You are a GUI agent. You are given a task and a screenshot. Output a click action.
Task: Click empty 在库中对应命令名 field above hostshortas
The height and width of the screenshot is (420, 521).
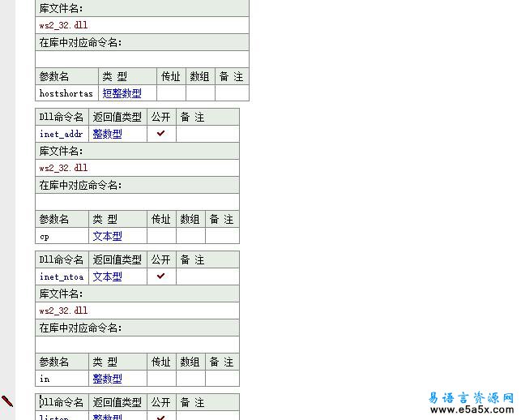point(143,59)
